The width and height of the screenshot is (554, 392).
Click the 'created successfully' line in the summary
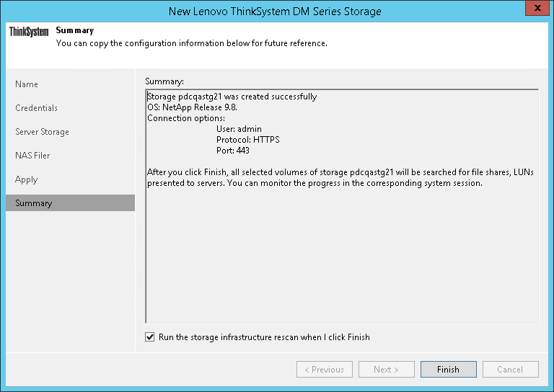coord(232,97)
